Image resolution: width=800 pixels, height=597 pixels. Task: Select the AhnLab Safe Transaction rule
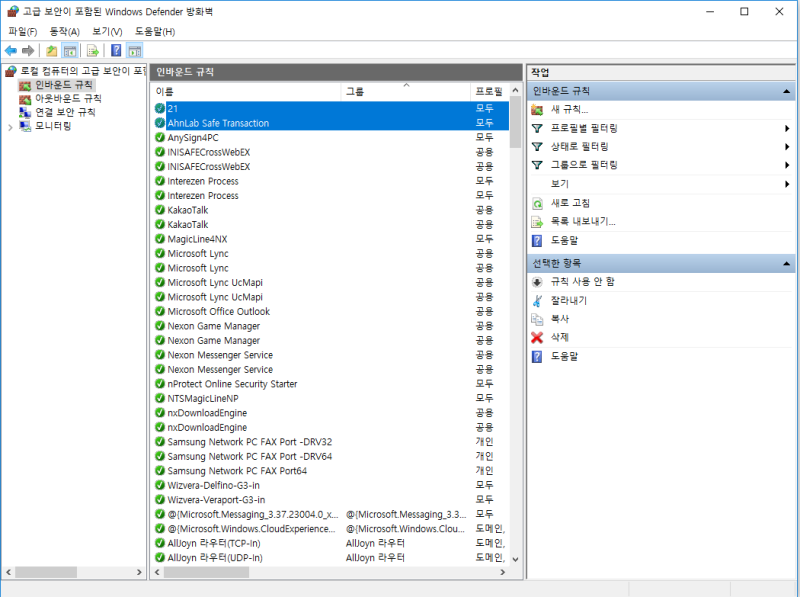331,123
